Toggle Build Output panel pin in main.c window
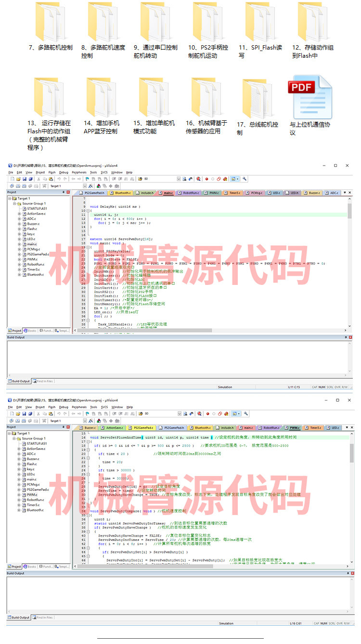 pos(346,337)
